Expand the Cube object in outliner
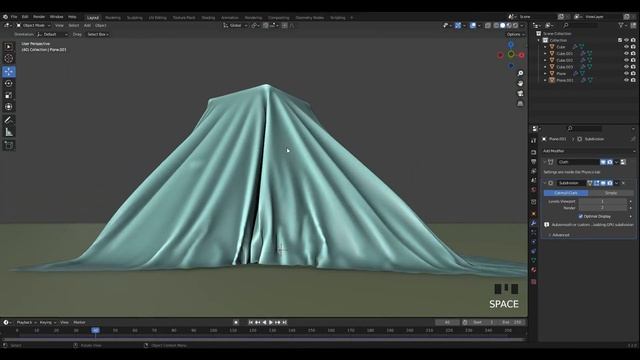The height and width of the screenshot is (360, 640). 545,47
